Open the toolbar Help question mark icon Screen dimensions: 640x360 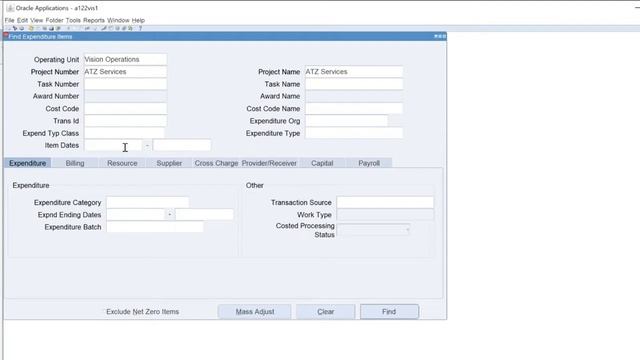coord(140,29)
